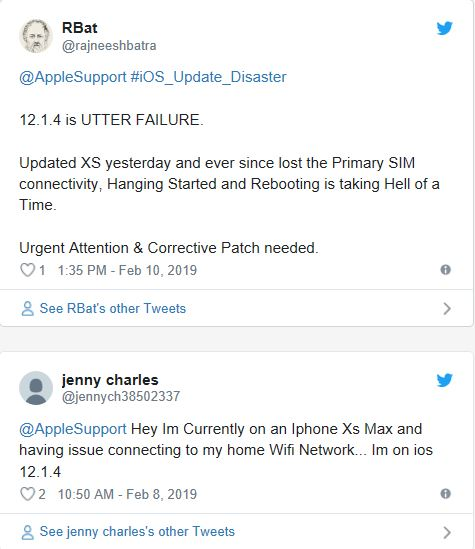Viewport: 475px width, 549px height.
Task: Expand the chevron next to RBat's other Tweets
Action: [x=447, y=308]
